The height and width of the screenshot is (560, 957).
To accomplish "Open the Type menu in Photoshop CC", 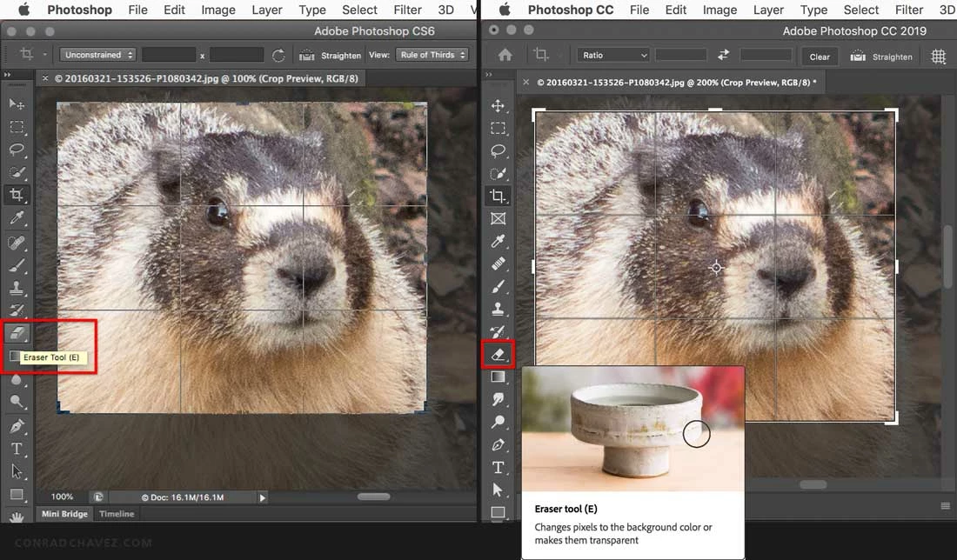I will click(x=813, y=10).
